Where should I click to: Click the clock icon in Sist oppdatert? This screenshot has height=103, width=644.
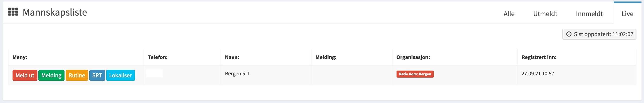569,34
